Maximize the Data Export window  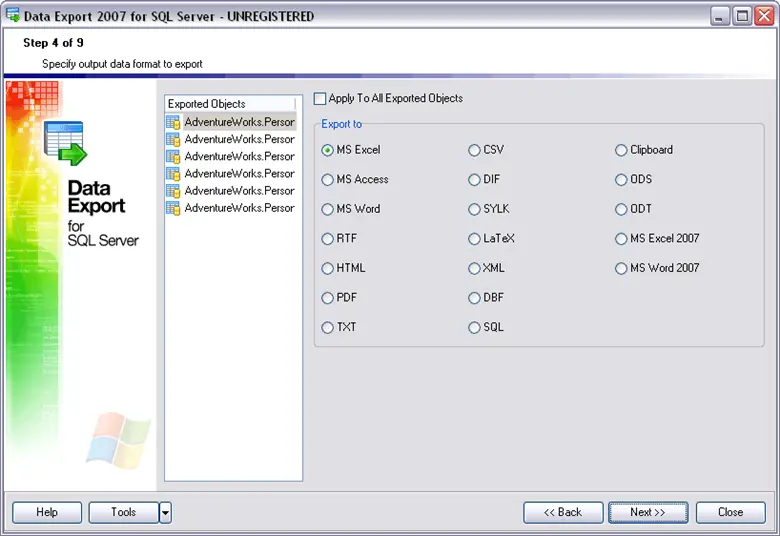pos(742,16)
